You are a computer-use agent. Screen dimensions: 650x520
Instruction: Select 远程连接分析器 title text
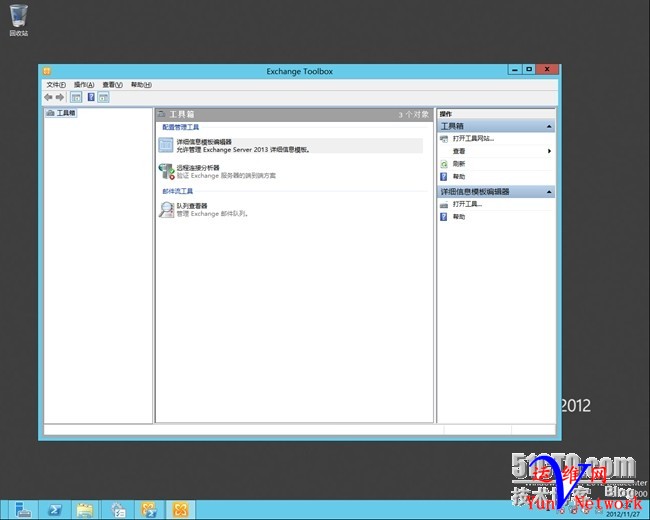coord(198,168)
